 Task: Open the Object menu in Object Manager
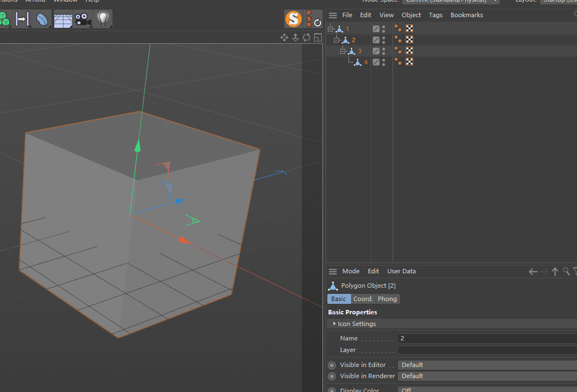click(x=411, y=15)
